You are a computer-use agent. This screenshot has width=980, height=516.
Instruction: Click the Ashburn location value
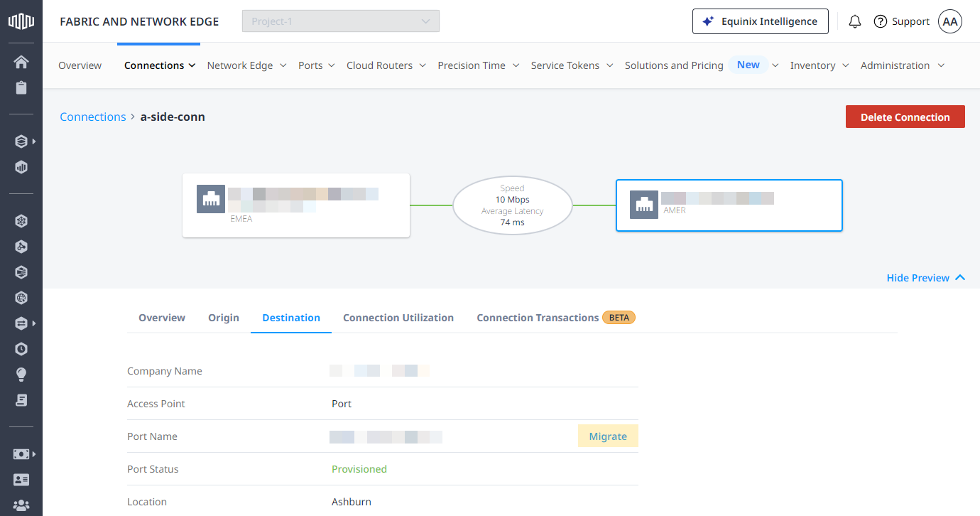(352, 502)
